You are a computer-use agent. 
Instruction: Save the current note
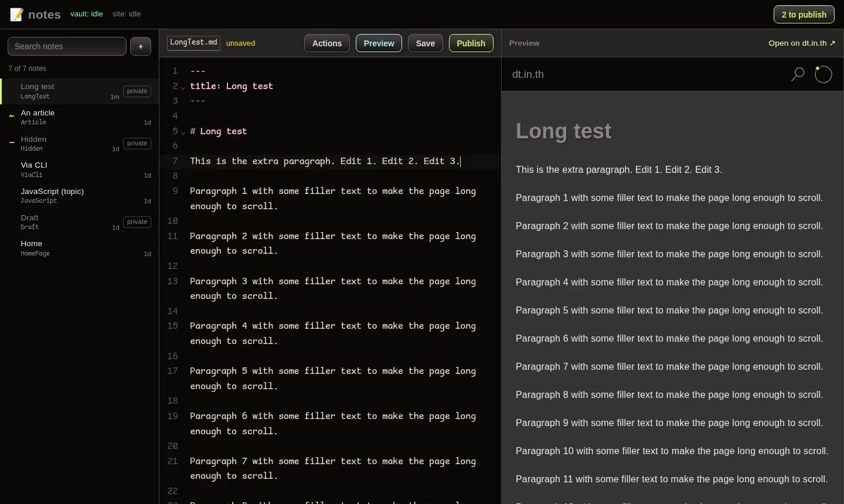point(426,43)
